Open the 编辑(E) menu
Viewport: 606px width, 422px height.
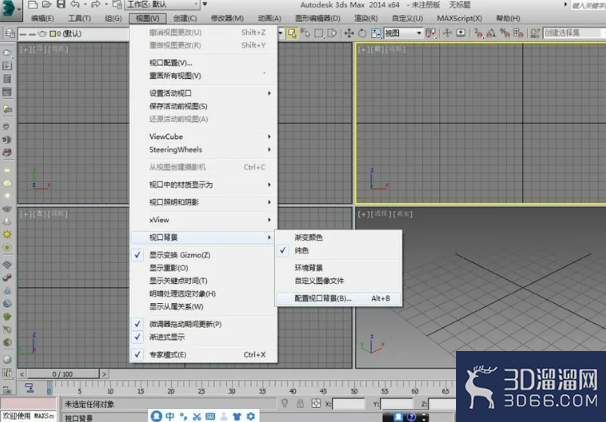pyautogui.click(x=43, y=19)
